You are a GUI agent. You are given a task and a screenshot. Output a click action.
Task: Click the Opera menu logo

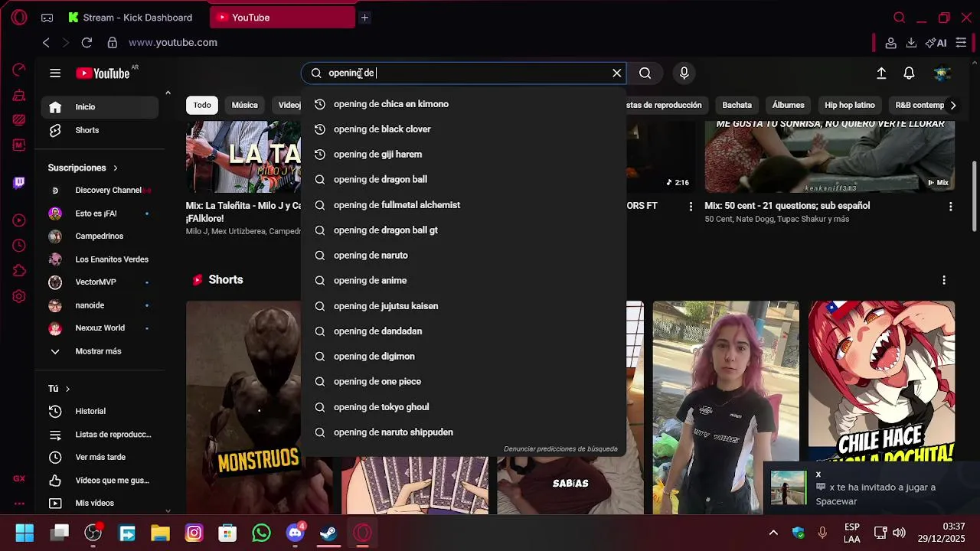click(x=19, y=18)
